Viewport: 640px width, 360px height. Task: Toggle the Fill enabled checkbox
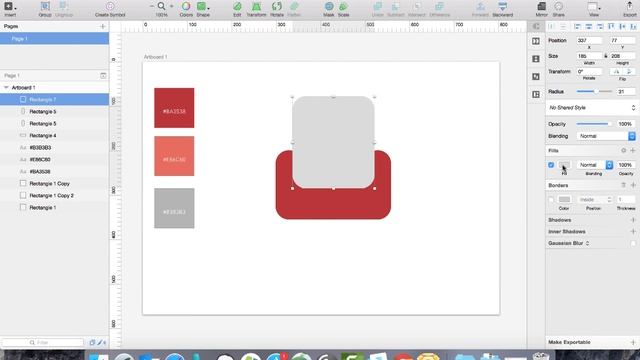[x=551, y=165]
